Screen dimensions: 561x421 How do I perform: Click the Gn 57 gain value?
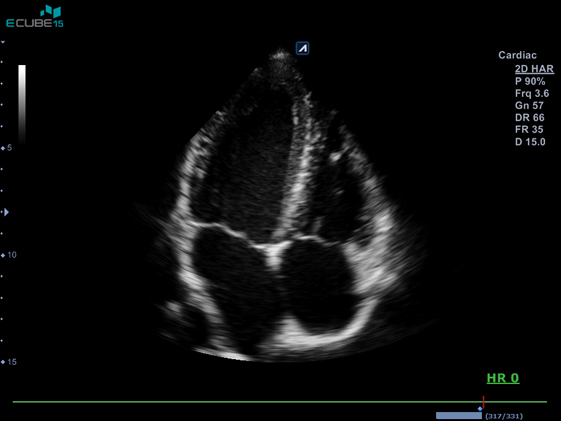[x=529, y=106]
